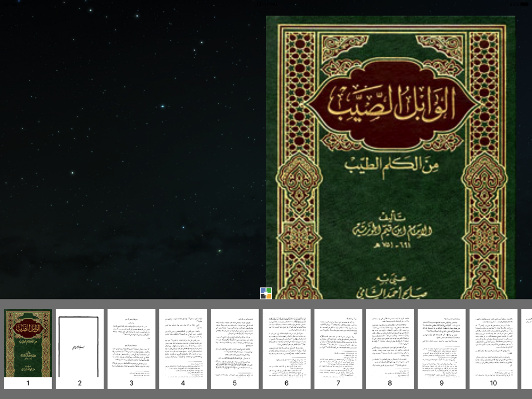Tap the large green book cover page
532x399 pixels.
click(x=390, y=157)
